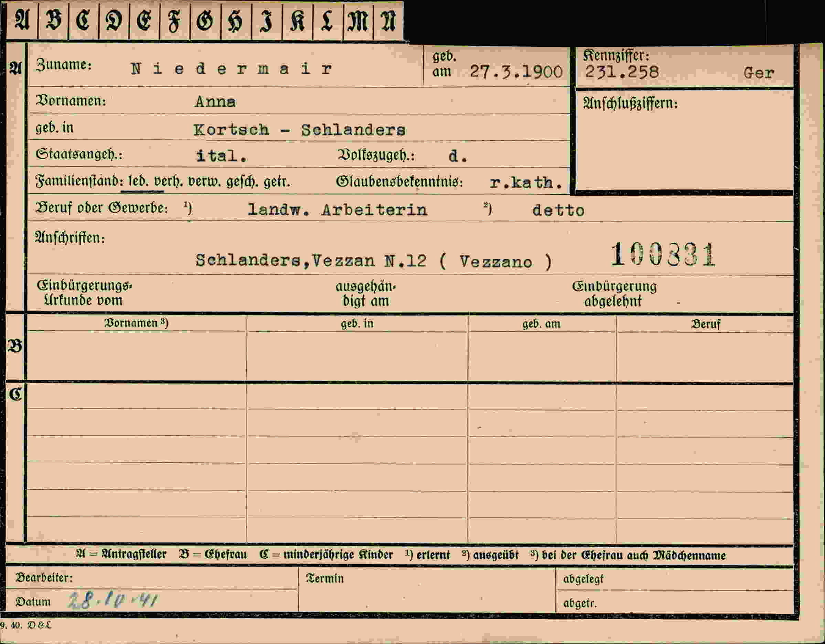825x644 pixels.
Task: Click letter 'D' in the top alphabet strip
Action: pyautogui.click(x=114, y=21)
